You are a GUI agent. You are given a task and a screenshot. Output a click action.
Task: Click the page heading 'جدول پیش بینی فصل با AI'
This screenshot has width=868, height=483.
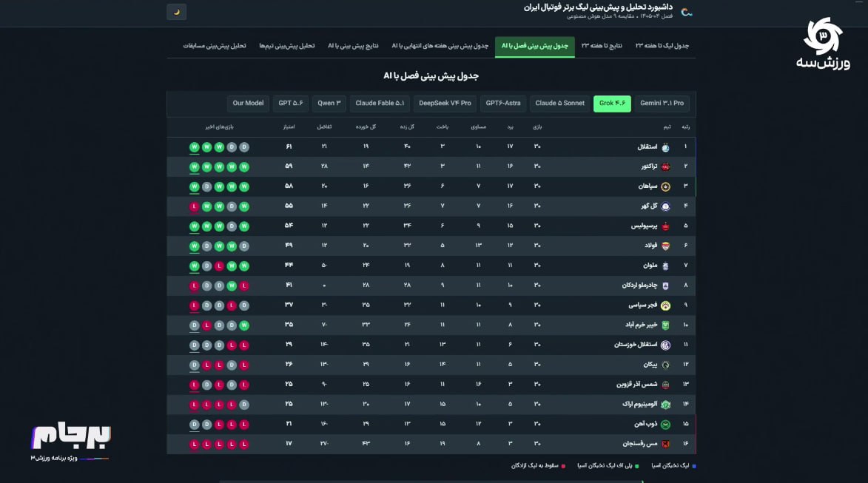point(431,76)
